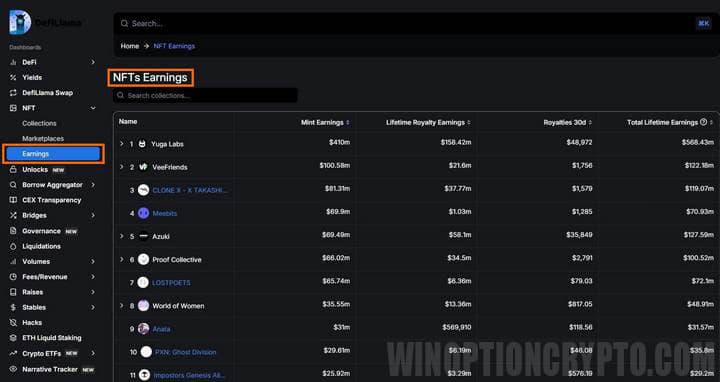Screen dimensions: 720x382
Task: Open CEX Transparency dashboard
Action: pyautogui.click(x=51, y=200)
